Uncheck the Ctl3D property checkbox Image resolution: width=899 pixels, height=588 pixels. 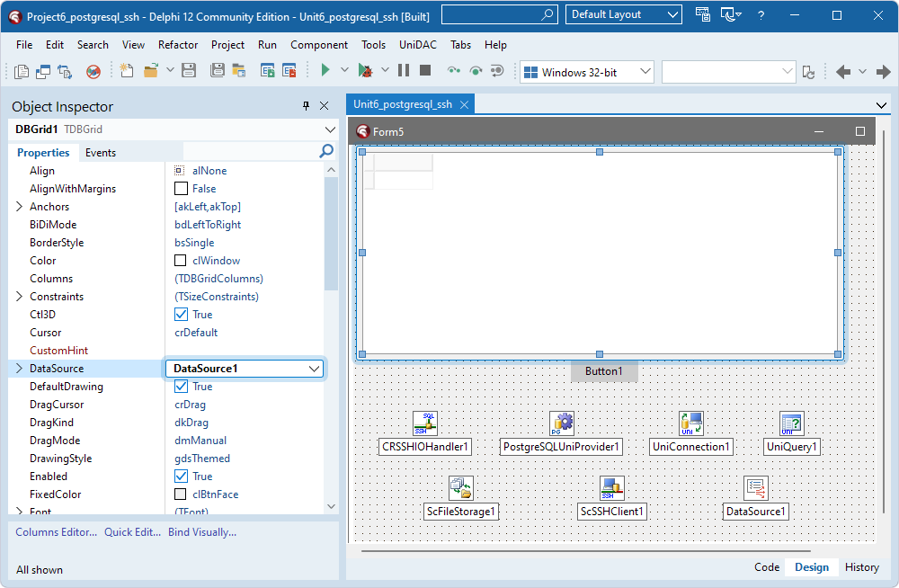pos(182,315)
